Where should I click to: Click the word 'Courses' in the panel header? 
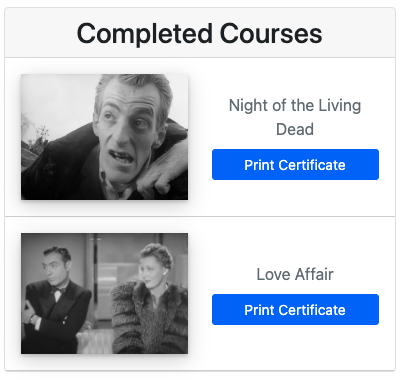pyautogui.click(x=271, y=34)
